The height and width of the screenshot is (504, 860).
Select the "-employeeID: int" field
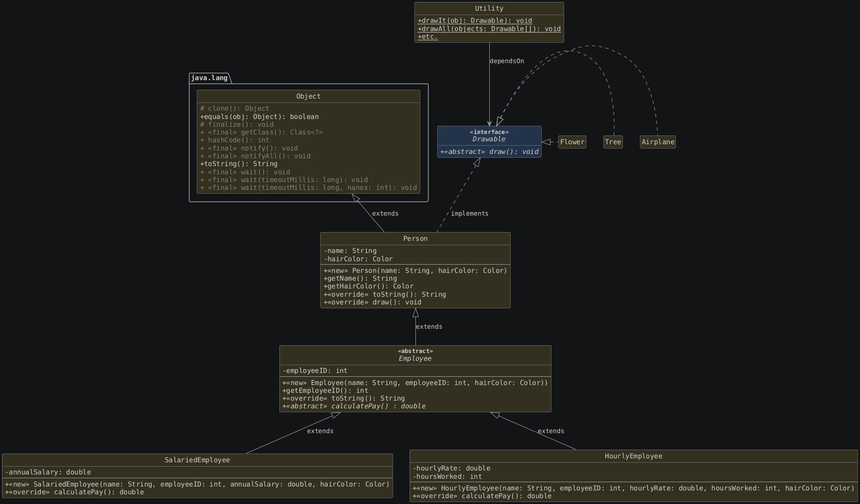[x=315, y=371]
